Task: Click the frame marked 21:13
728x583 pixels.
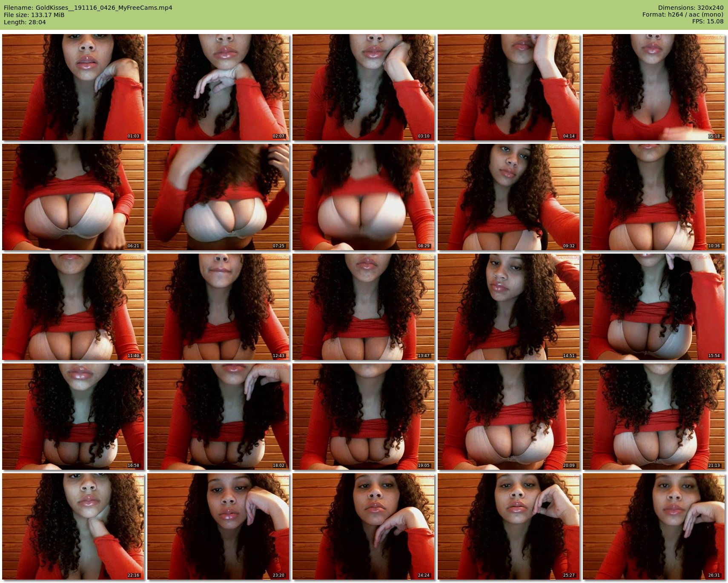Action: [654, 417]
